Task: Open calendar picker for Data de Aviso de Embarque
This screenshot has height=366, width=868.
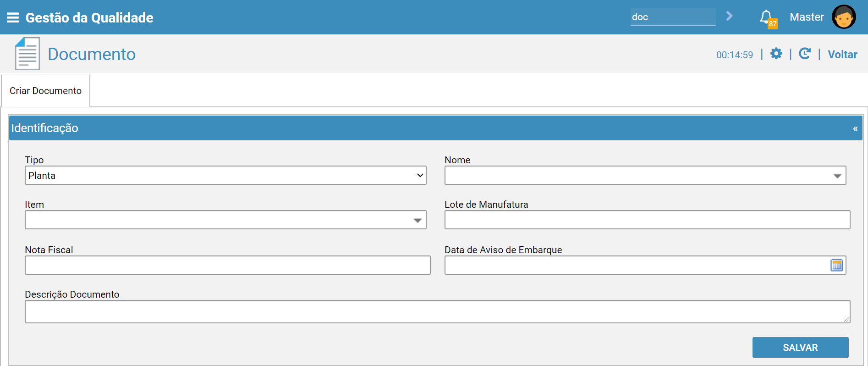Action: 836,265
